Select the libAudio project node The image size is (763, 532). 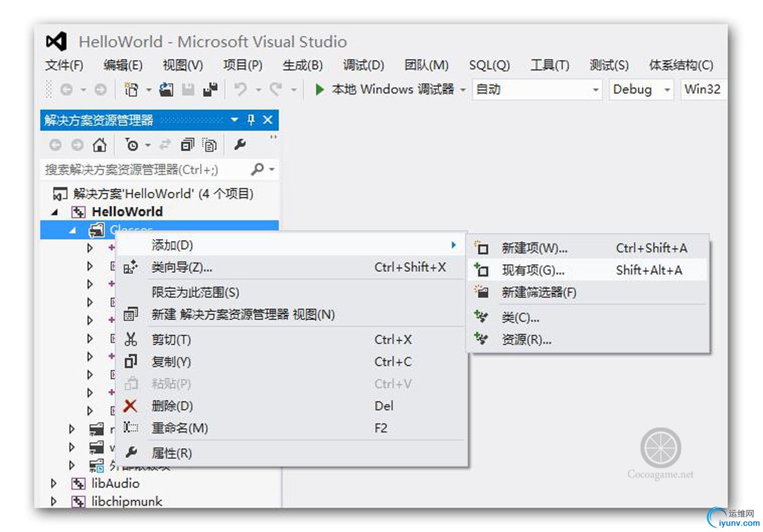point(116,484)
